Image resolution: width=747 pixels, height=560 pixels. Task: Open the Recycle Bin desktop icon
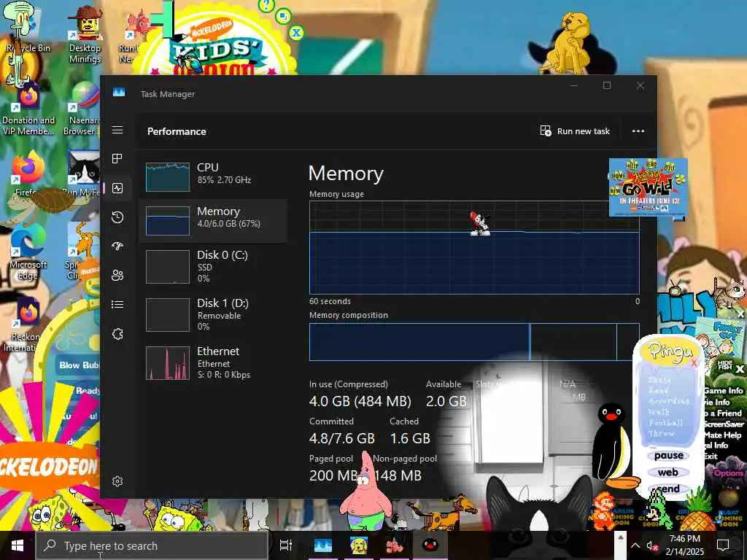point(28,28)
